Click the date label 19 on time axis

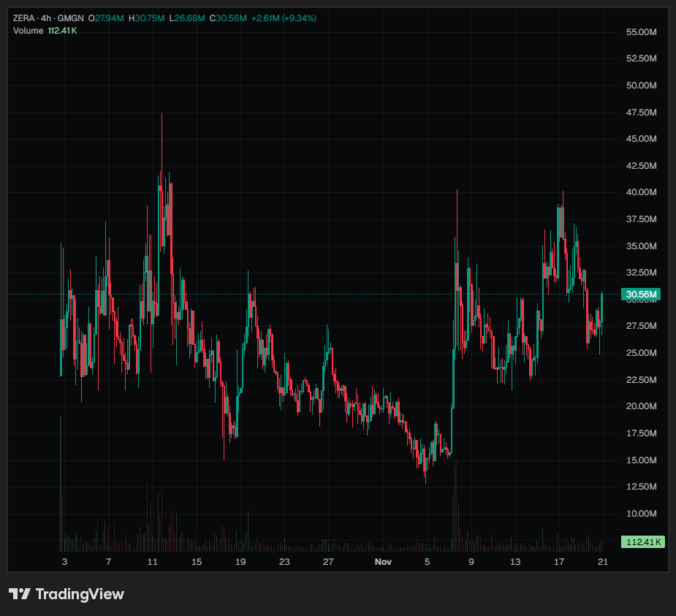[x=240, y=562]
